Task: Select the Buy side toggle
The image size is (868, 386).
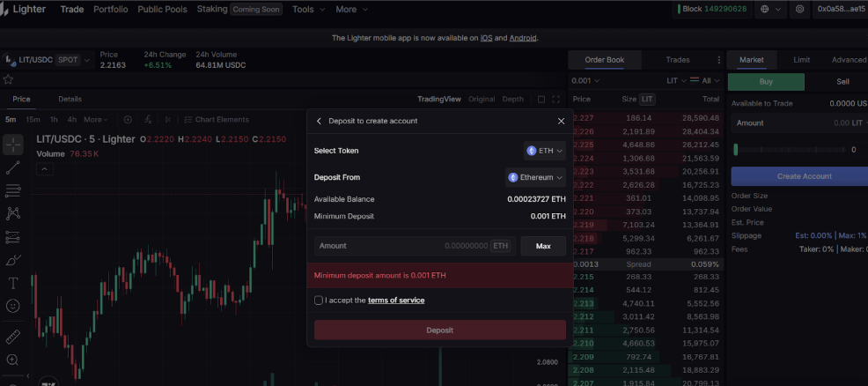Action: 767,82
